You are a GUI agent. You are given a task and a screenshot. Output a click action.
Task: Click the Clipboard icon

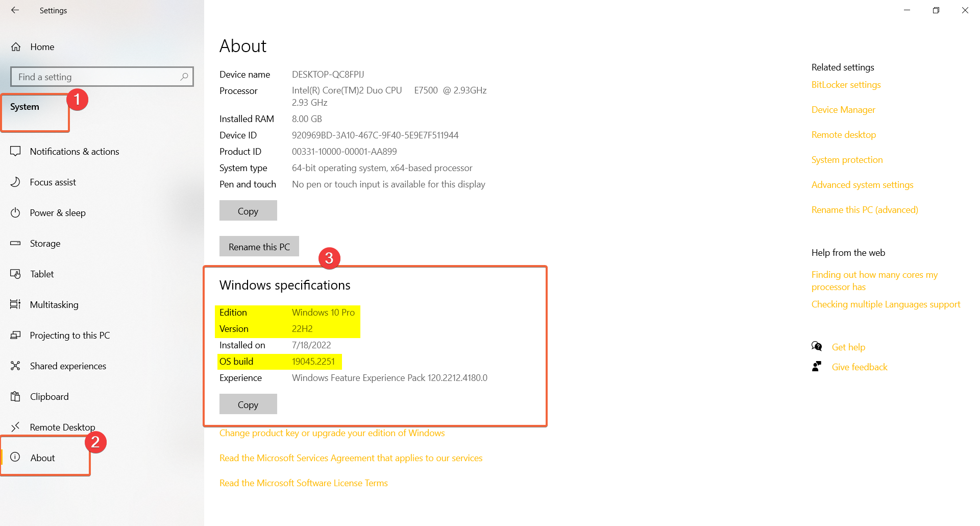tap(15, 396)
